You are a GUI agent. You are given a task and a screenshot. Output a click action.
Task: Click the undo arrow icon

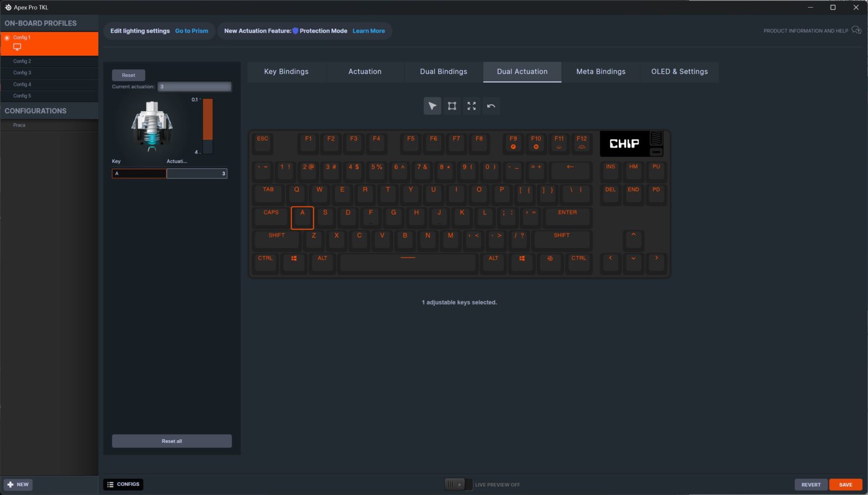(491, 106)
